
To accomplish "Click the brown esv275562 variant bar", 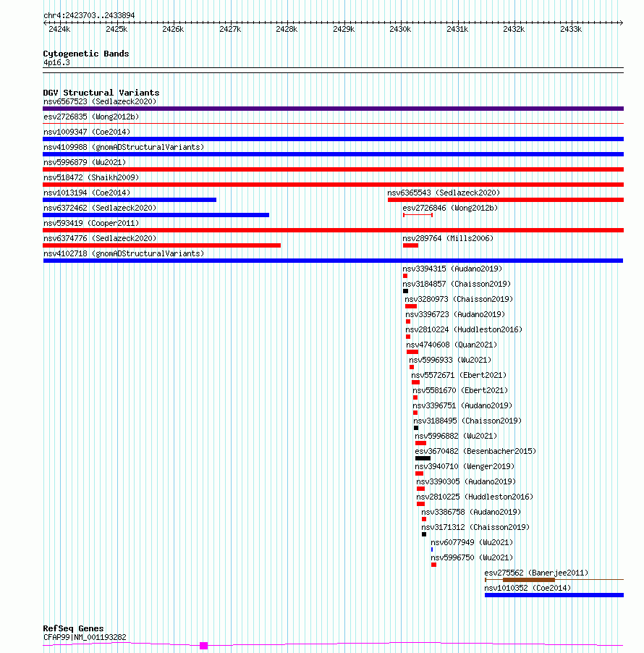I will click(x=529, y=580).
